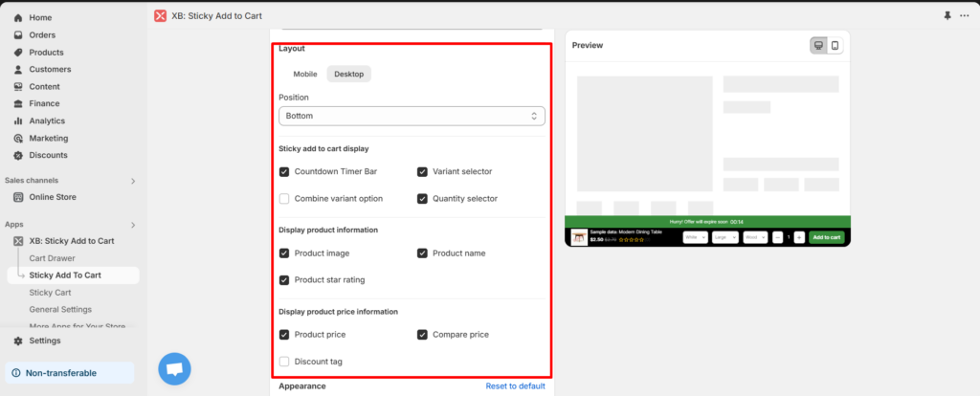Expand the Sales channels section
Screen dimensions: 980x396
click(x=133, y=181)
